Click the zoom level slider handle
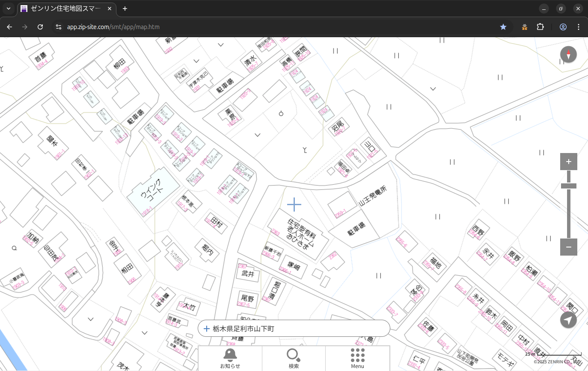This screenshot has height=371, width=588. click(568, 186)
